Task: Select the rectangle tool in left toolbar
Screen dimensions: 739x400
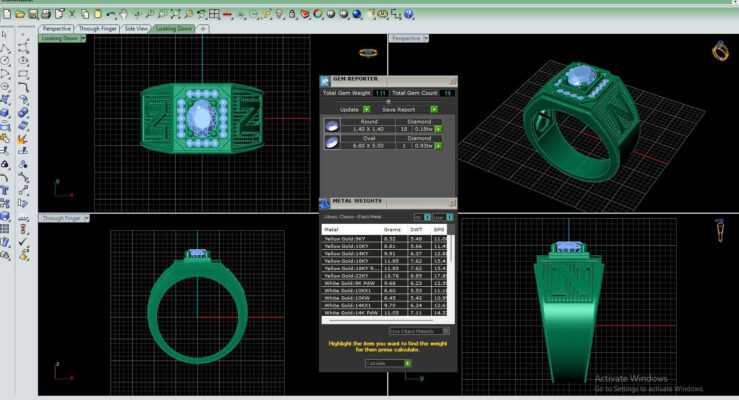Action: coord(23,74)
